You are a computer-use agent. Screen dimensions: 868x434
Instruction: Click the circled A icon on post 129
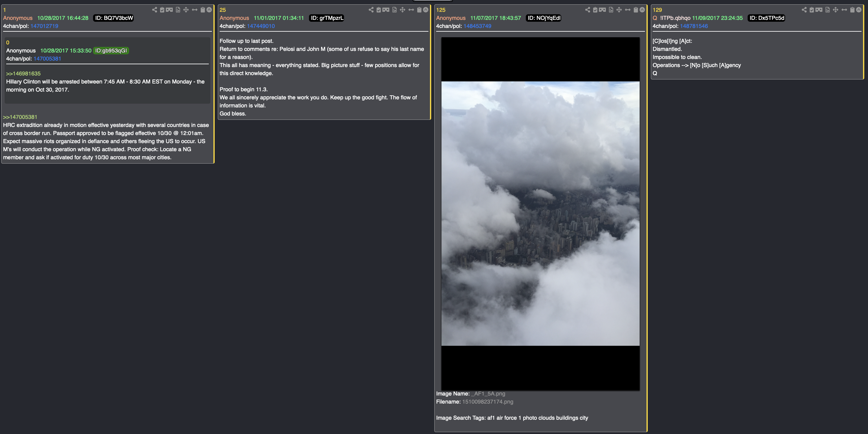859,10
